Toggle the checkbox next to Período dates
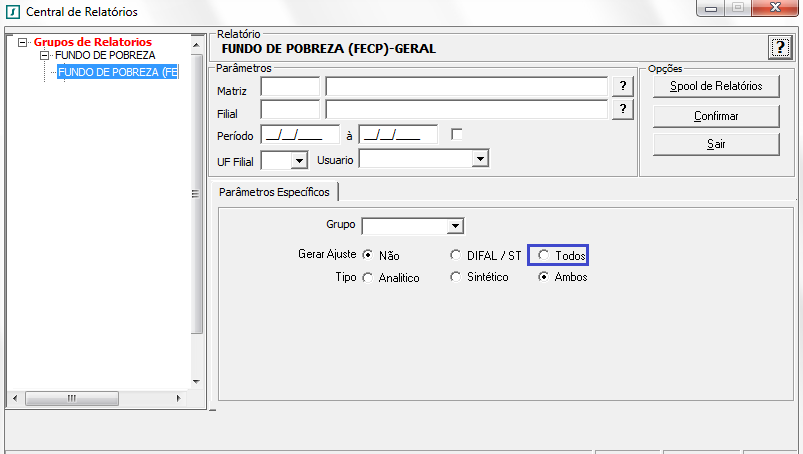 pyautogui.click(x=456, y=134)
